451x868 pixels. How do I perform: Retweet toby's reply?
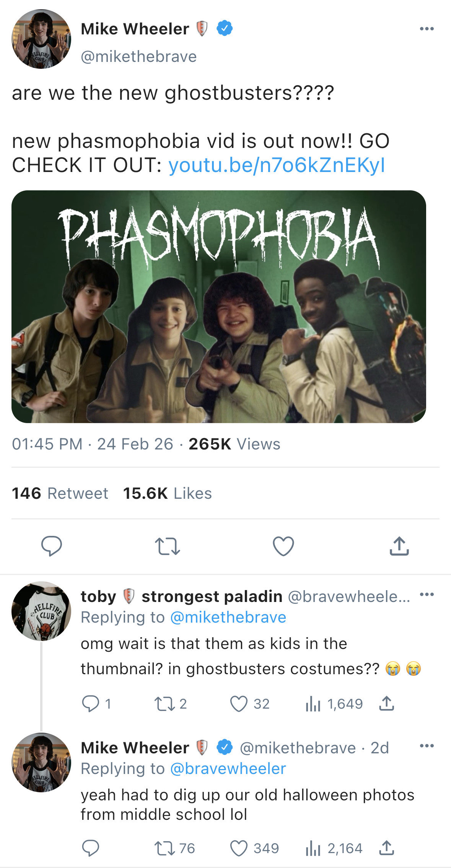(x=164, y=704)
